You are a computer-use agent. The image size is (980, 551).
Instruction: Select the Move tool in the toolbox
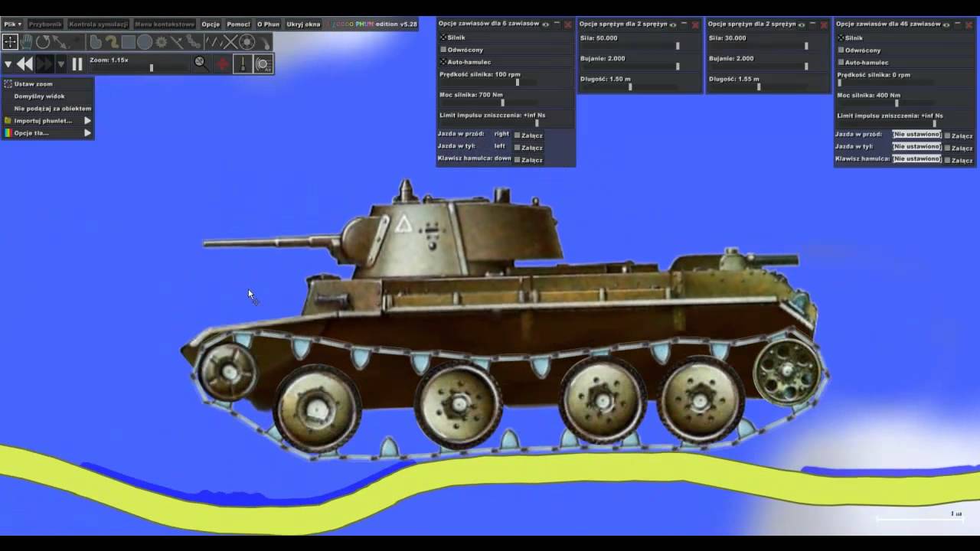[x=10, y=42]
